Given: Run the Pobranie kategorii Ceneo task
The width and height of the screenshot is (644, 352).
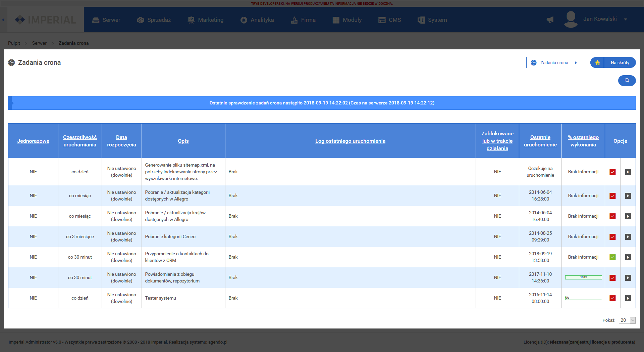Looking at the screenshot, I should (628, 237).
